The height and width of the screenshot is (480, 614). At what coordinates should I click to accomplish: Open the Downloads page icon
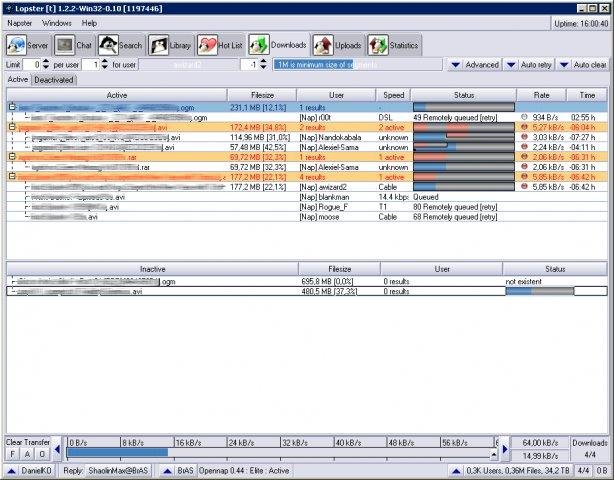pos(259,45)
